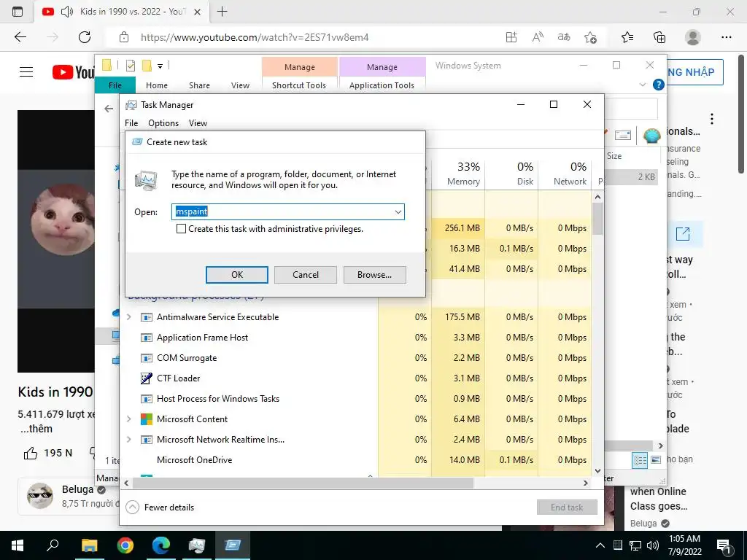Select COM Surrogate process icon
This screenshot has height=560, width=747.
pos(146,358)
